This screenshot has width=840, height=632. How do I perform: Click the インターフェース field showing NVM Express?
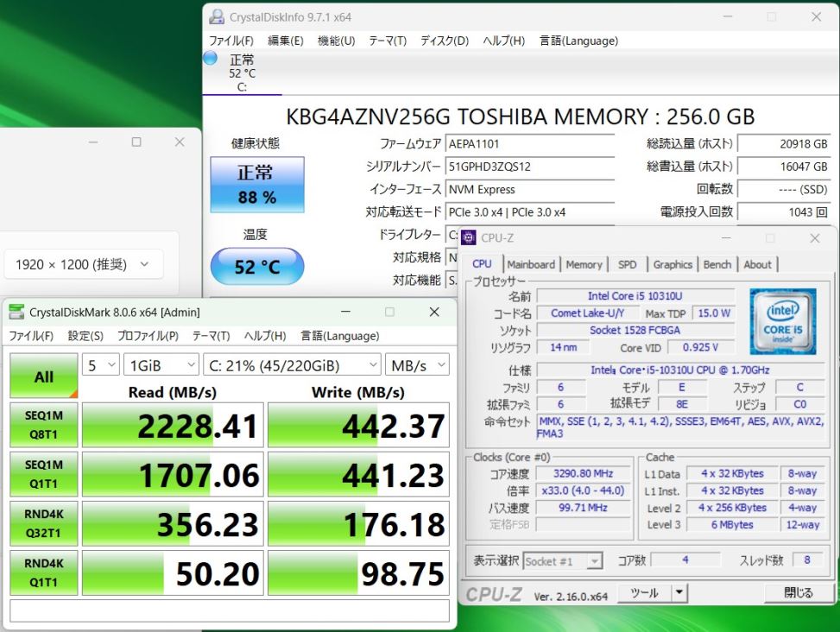click(x=530, y=189)
